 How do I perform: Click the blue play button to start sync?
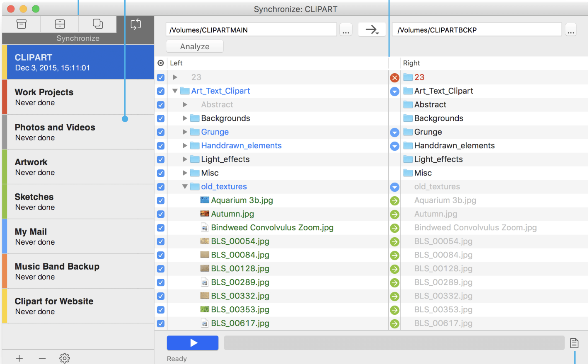click(193, 343)
